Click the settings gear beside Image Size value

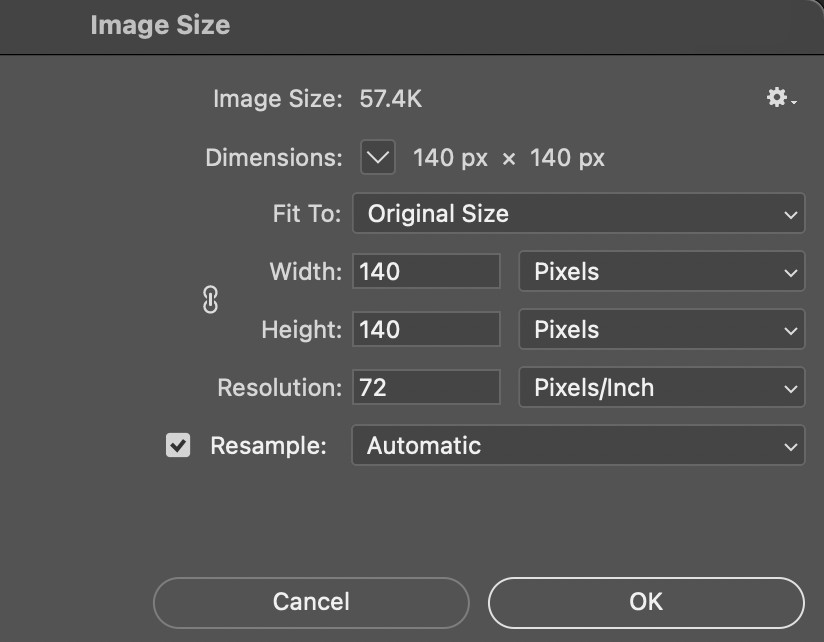click(775, 98)
